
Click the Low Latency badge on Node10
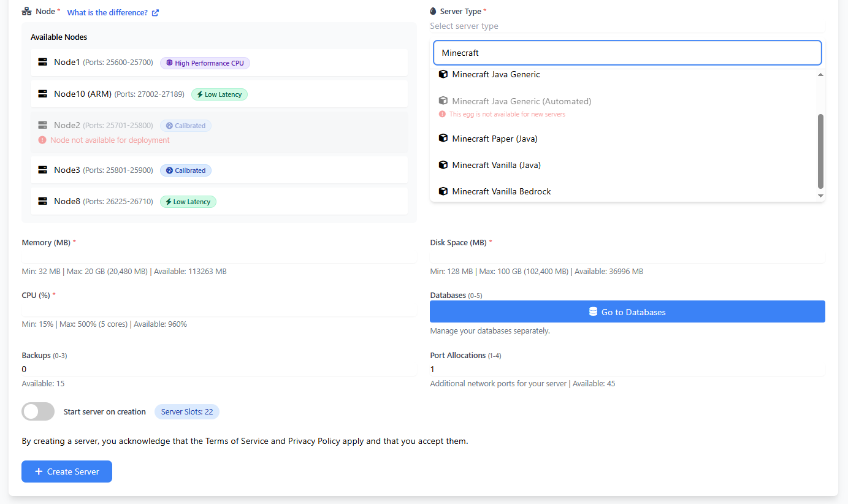220,94
